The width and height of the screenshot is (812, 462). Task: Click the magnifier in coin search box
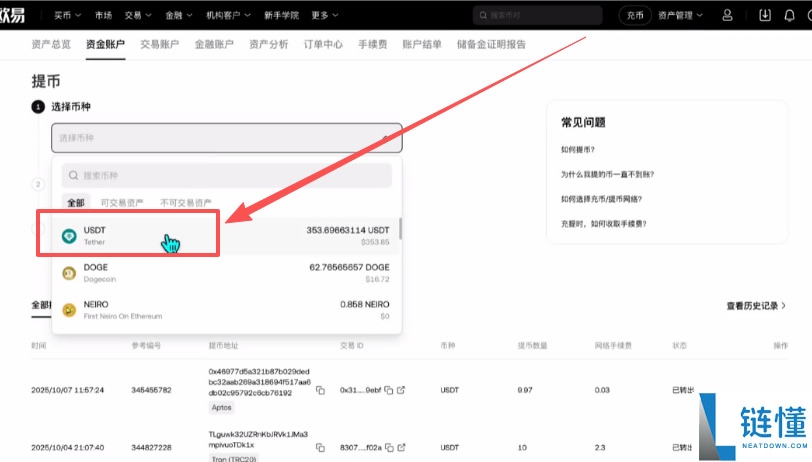[x=74, y=176]
